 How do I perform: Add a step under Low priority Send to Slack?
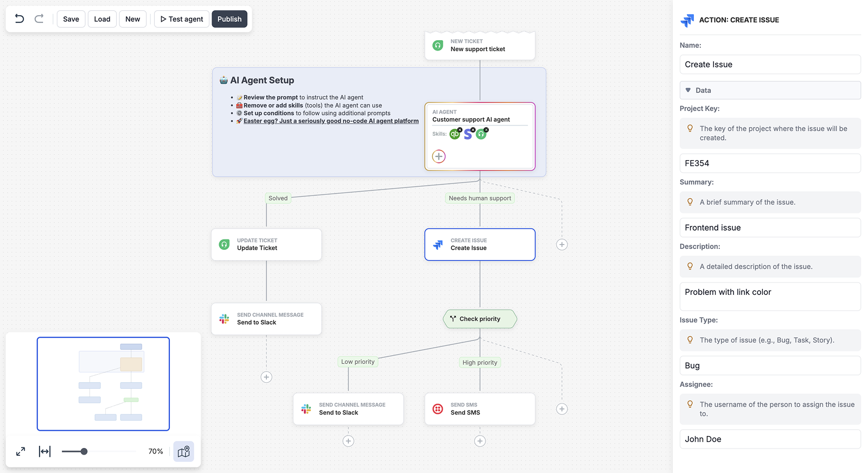coord(348,441)
